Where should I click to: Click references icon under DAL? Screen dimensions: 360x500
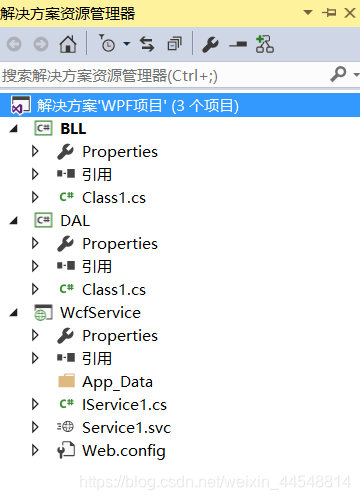tap(66, 266)
